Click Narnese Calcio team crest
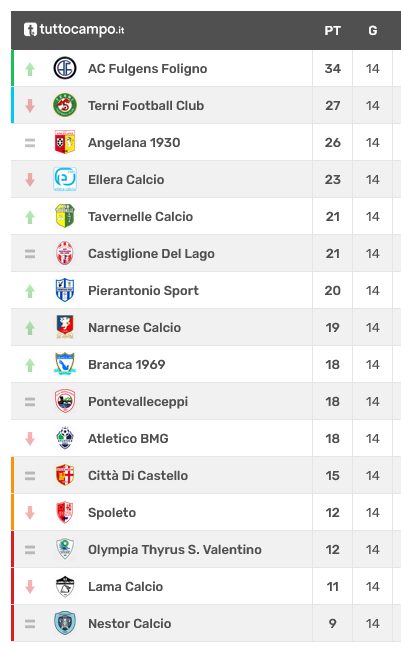 65,327
